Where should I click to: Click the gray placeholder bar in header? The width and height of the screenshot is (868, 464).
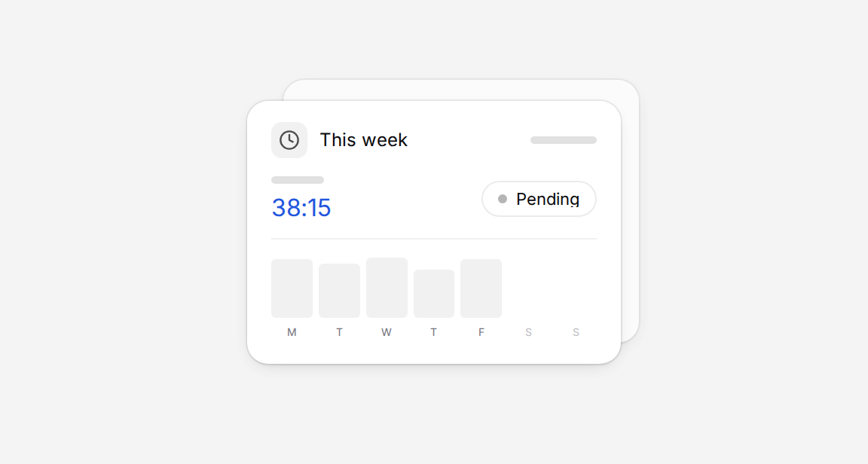tap(564, 140)
